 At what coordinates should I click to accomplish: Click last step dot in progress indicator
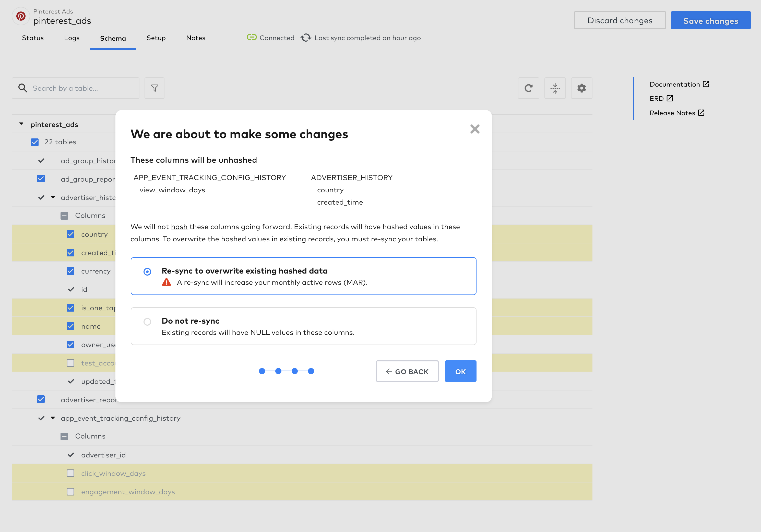click(x=311, y=371)
